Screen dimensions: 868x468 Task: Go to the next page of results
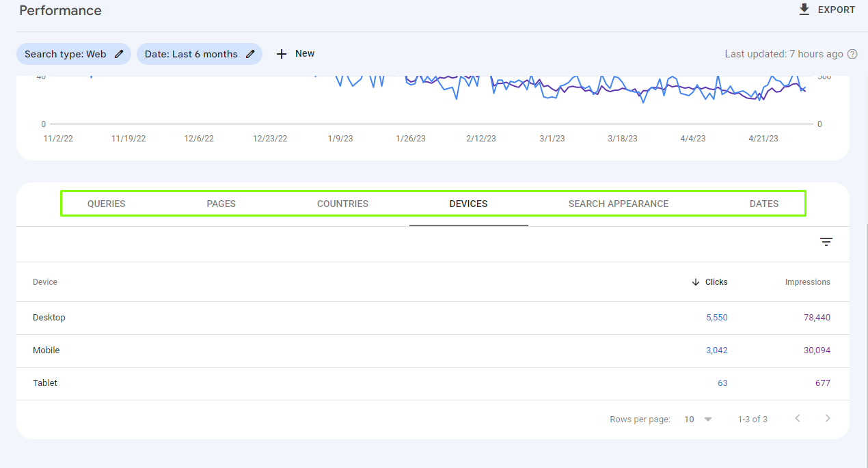tap(828, 418)
